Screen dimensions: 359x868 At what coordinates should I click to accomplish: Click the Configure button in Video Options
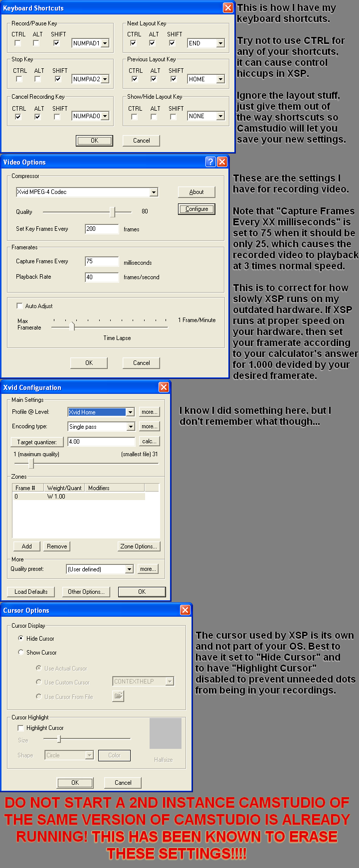(196, 209)
